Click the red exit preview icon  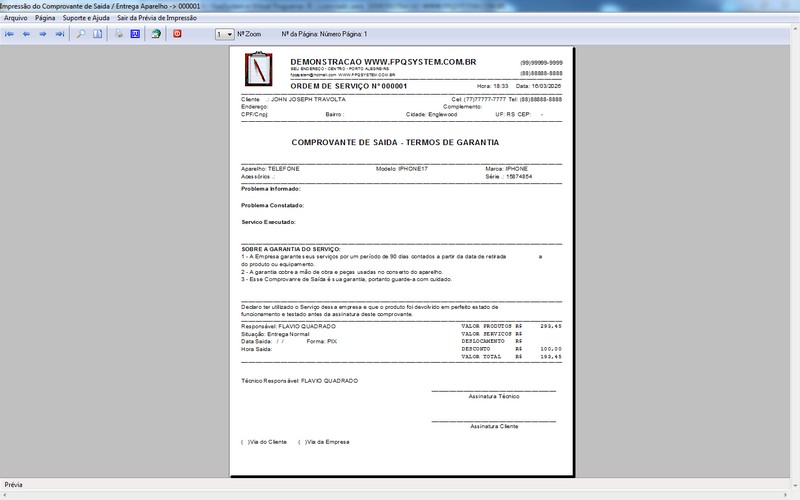coord(178,34)
